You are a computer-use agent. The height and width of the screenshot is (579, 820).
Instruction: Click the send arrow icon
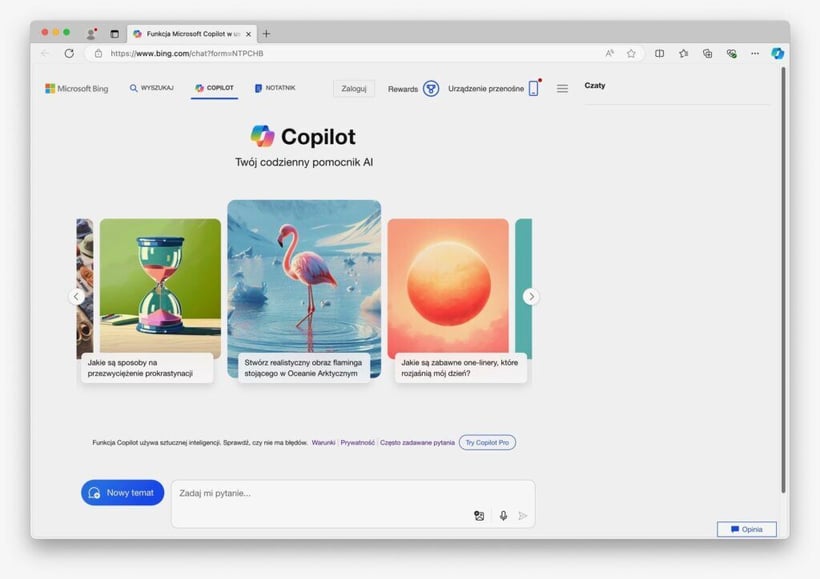pyautogui.click(x=522, y=516)
